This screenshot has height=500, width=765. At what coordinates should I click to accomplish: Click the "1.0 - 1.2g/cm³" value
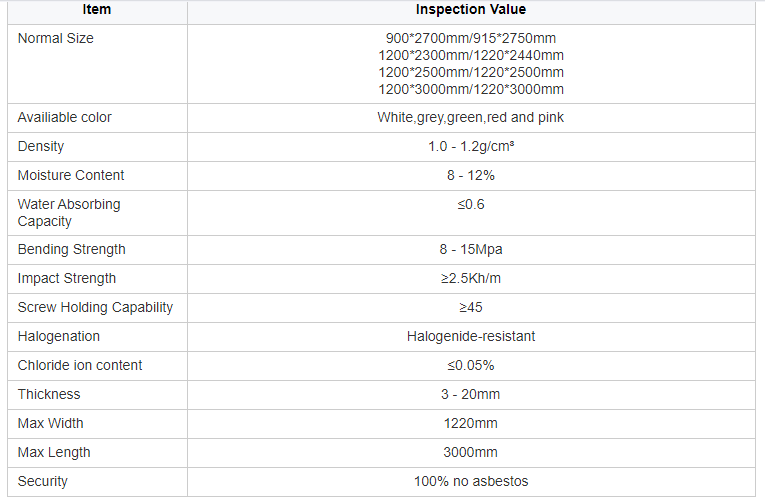click(x=471, y=146)
